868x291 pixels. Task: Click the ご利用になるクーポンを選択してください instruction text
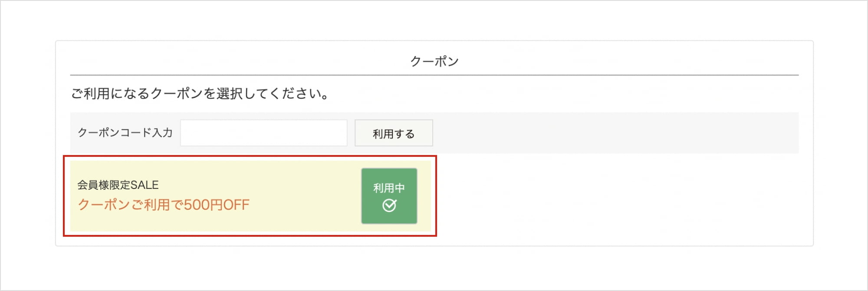point(200,93)
